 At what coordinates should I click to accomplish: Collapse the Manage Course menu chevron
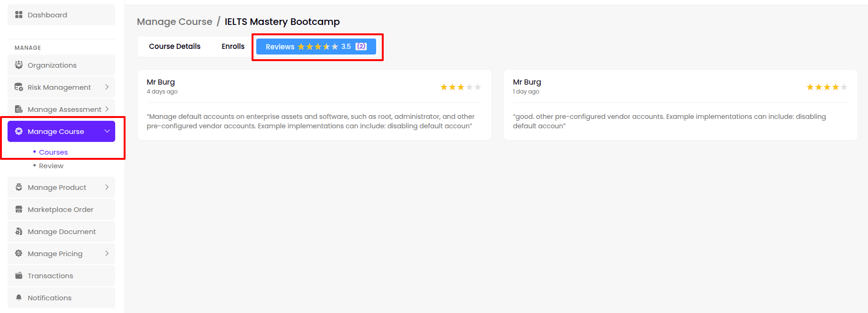(107, 131)
